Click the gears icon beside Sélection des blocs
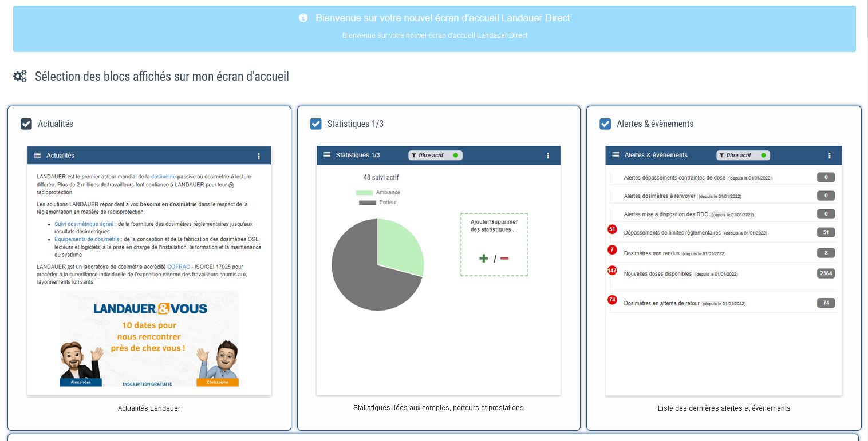This screenshot has height=441, width=868. coord(20,77)
